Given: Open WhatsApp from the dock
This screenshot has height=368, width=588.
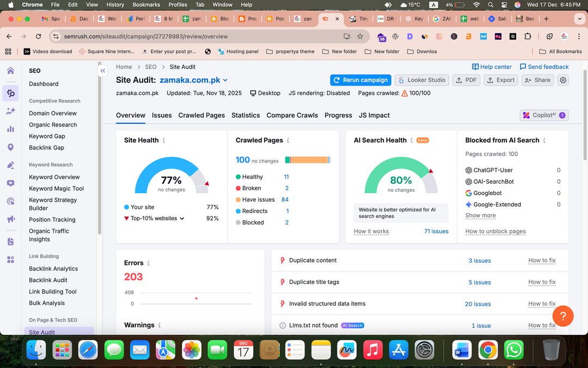Looking at the screenshot, I should coord(513,350).
